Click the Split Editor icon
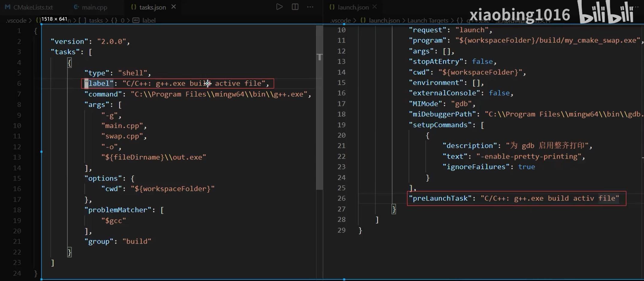This screenshot has width=644, height=281. [x=295, y=7]
